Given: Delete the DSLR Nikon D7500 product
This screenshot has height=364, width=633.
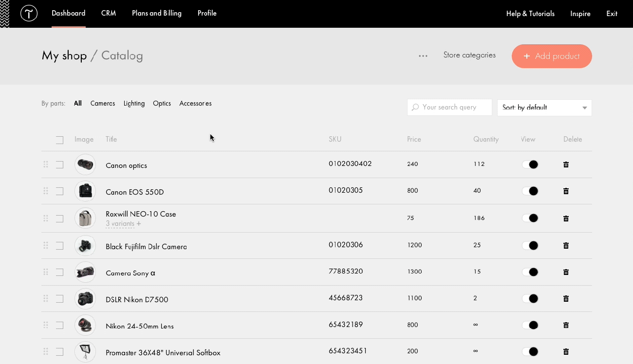Looking at the screenshot, I should 566,298.
